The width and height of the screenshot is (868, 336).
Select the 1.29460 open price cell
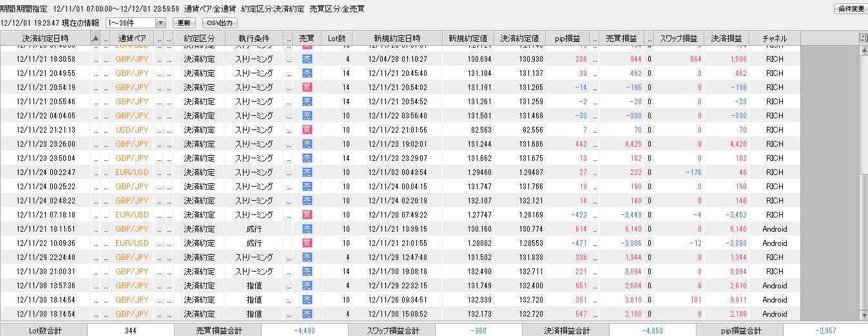pos(468,172)
